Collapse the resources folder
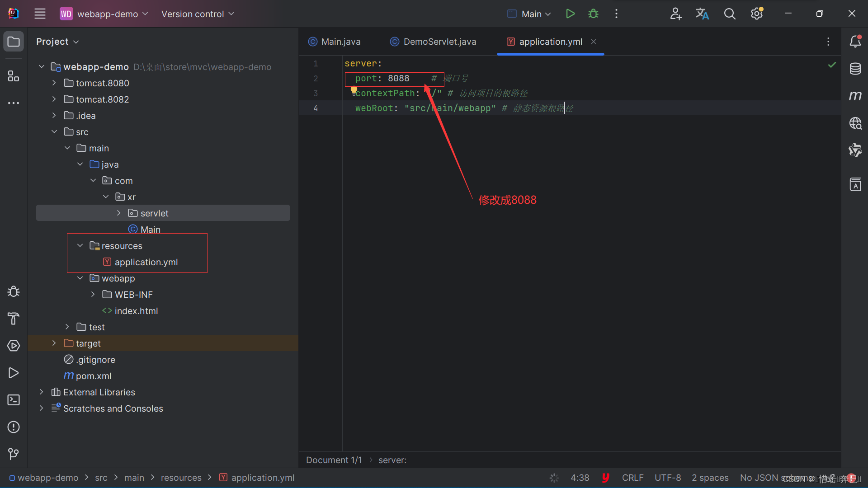 point(80,246)
